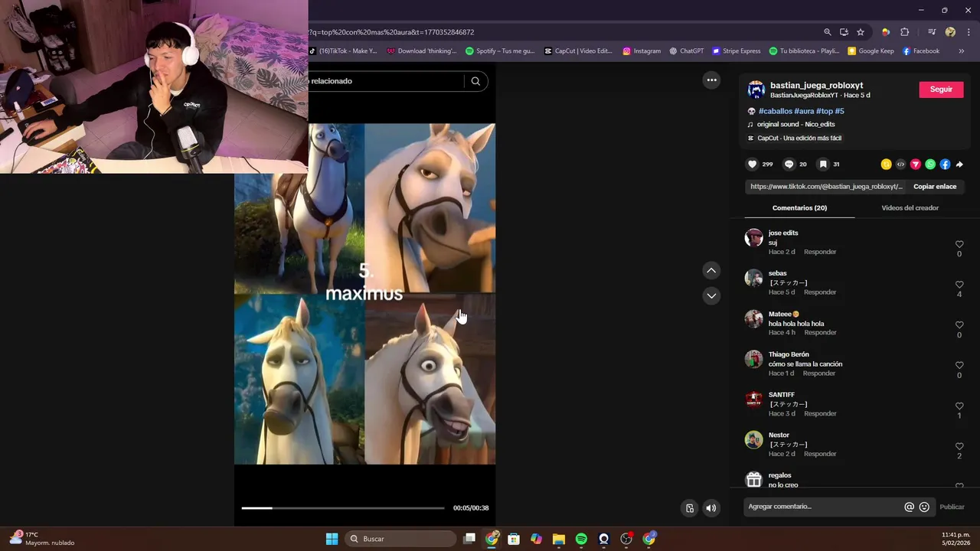Follow bastian_juega_robloxyt with Seguir button
Viewport: 980px width, 551px height.
[x=941, y=90]
